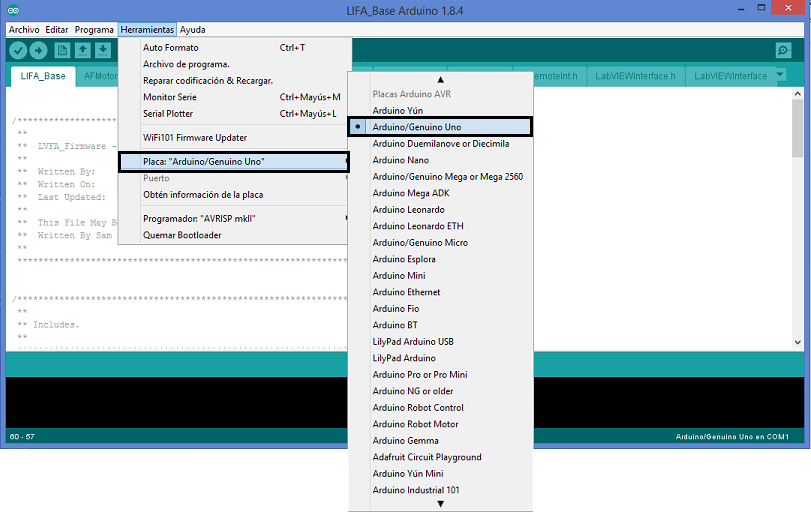Switch to the AFMotor tab
Image resolution: width=811 pixels, height=512 pixels.
pos(98,76)
